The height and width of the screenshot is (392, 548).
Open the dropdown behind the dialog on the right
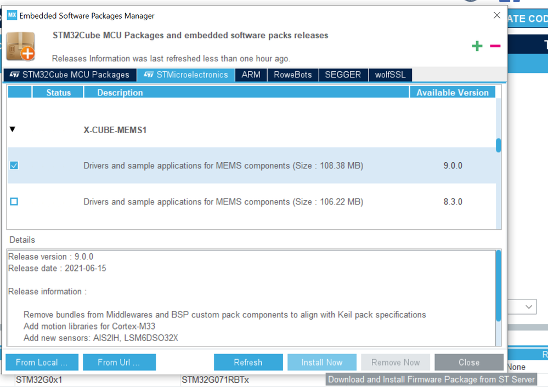(x=528, y=307)
